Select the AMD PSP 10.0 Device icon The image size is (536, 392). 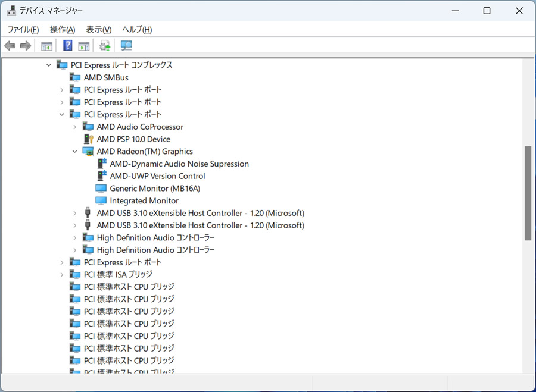[x=88, y=139]
